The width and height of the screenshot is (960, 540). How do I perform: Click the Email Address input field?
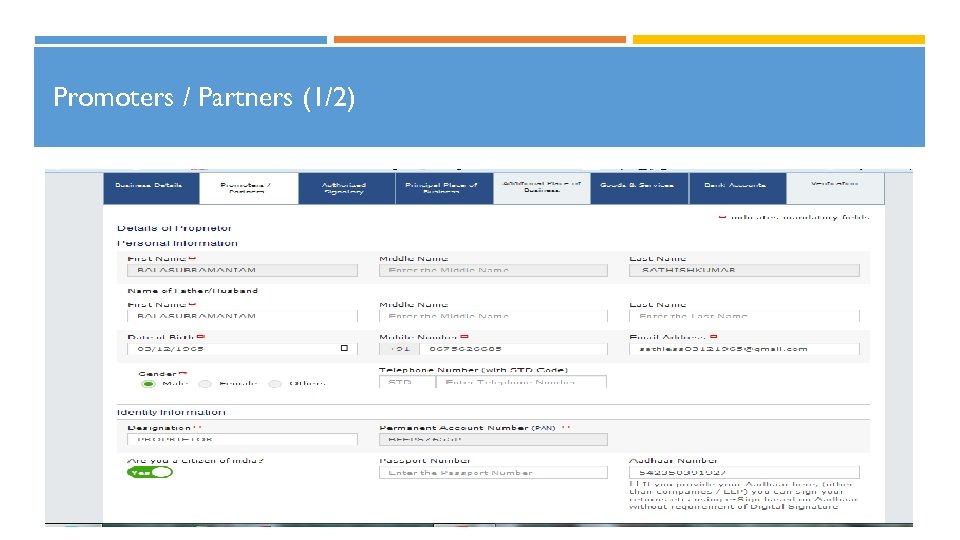click(744, 348)
